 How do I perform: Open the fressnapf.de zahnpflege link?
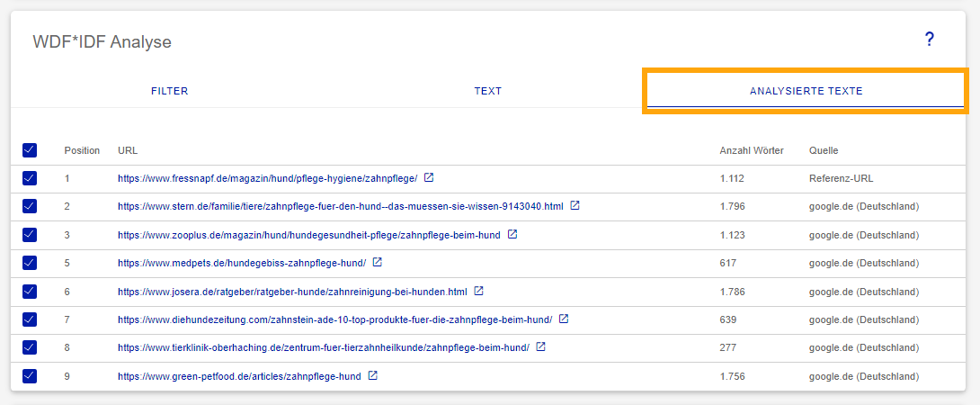pyautogui.click(x=268, y=178)
